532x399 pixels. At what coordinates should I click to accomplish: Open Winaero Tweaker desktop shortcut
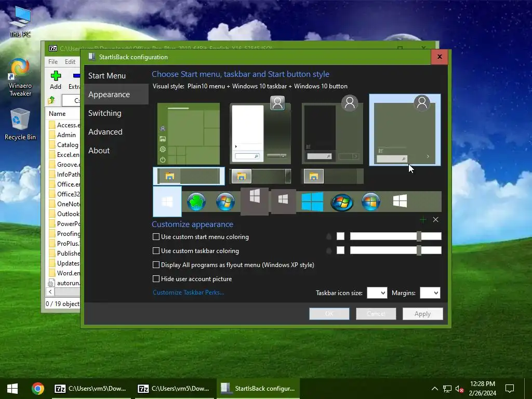pos(20,78)
